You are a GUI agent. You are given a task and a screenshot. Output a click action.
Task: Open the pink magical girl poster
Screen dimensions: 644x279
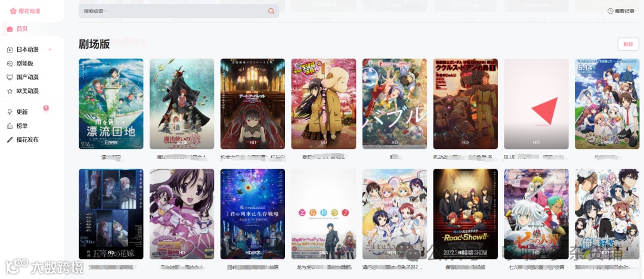click(182, 213)
